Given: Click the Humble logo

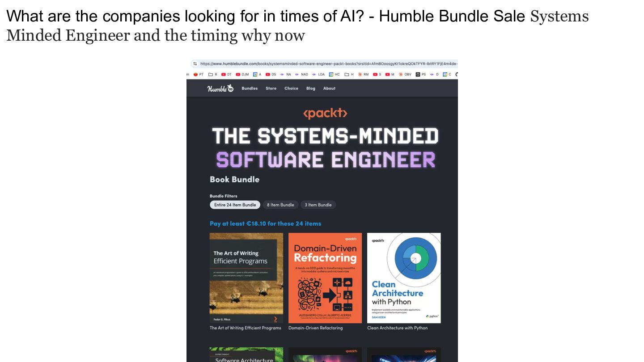Looking at the screenshot, I should (220, 88).
